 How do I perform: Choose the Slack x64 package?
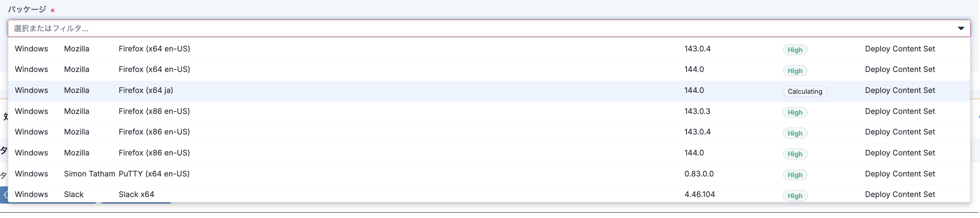pos(136,195)
